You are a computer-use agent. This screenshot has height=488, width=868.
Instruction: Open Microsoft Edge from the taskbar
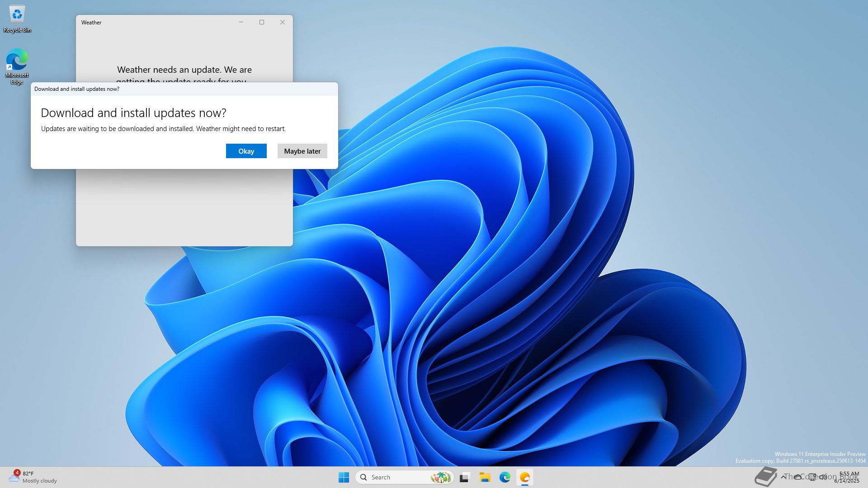pyautogui.click(x=505, y=477)
